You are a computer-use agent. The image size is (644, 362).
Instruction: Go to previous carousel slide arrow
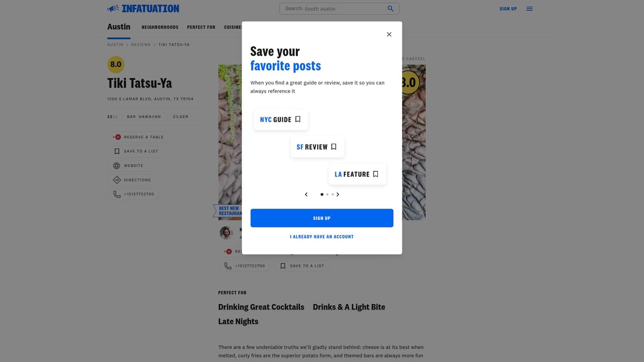coord(306,194)
